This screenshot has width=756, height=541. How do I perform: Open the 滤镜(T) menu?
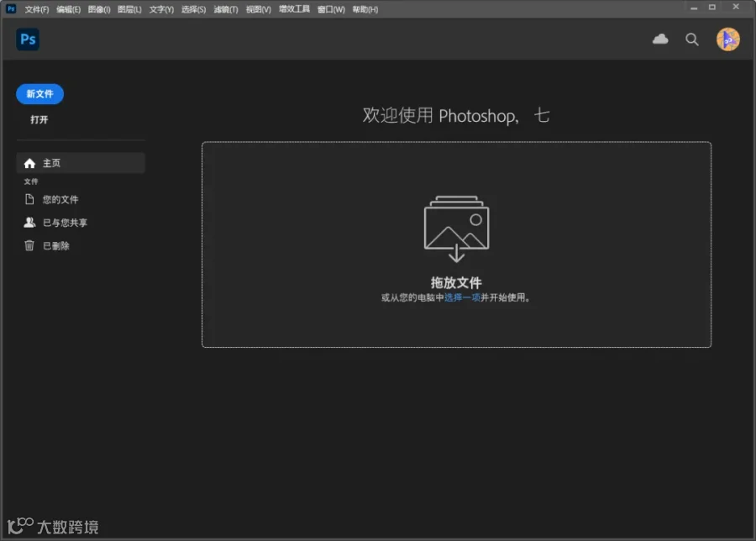click(x=226, y=9)
